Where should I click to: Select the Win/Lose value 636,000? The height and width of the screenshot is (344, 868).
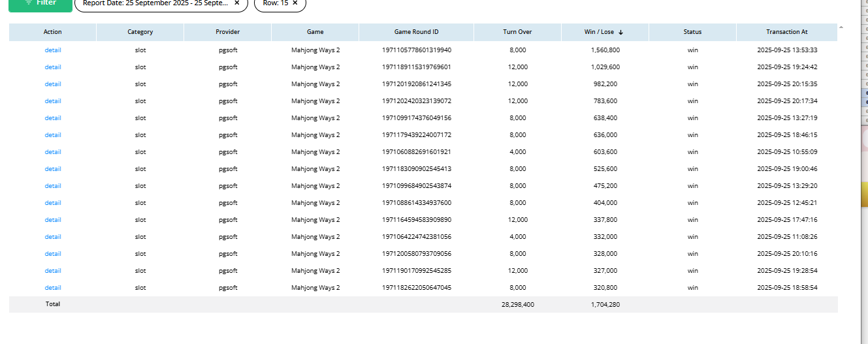(605, 134)
